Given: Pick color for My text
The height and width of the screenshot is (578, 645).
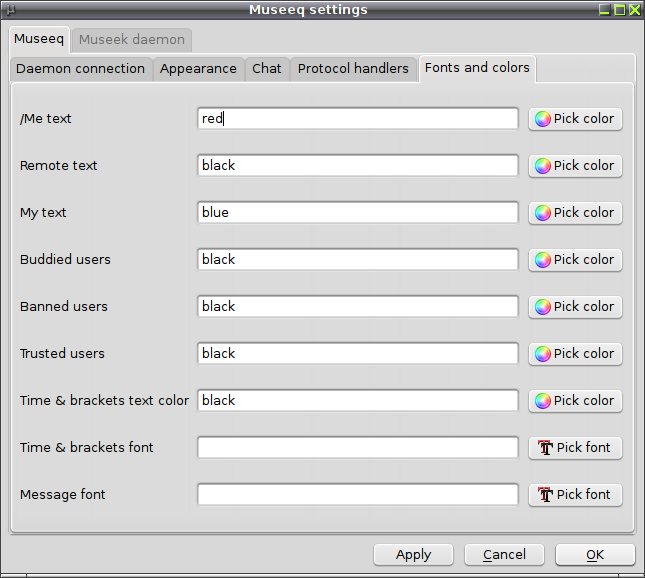Looking at the screenshot, I should (x=575, y=213).
